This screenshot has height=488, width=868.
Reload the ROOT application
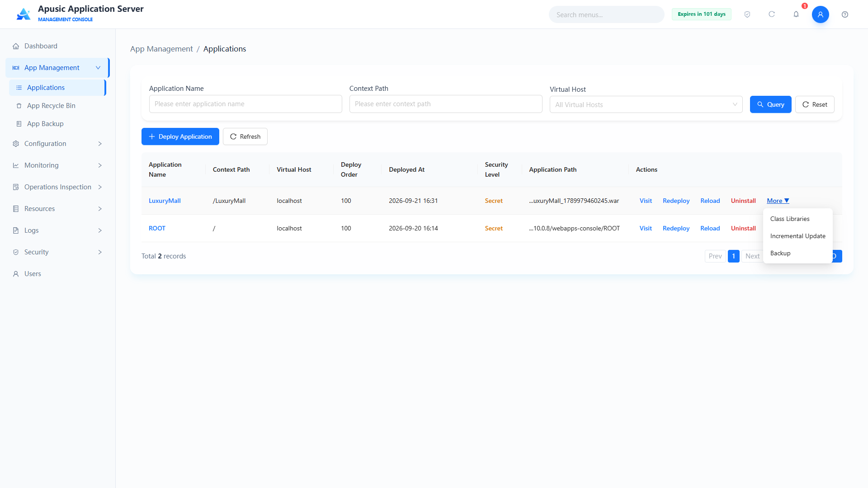click(710, 228)
